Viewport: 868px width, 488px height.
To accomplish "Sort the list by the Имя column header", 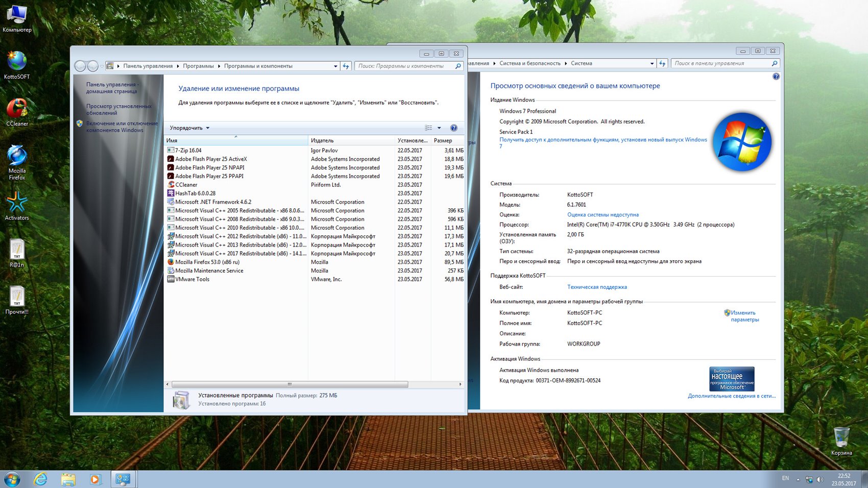I will pyautogui.click(x=236, y=140).
